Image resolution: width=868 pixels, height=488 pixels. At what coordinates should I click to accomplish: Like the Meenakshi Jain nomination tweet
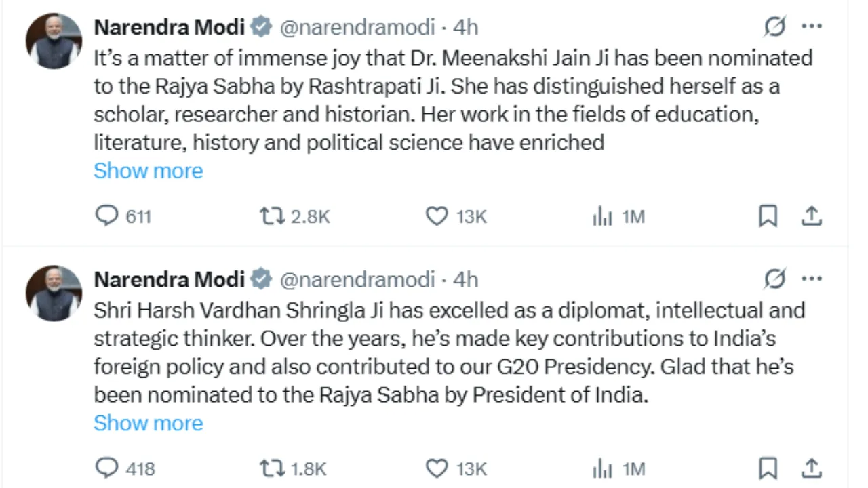tap(437, 216)
